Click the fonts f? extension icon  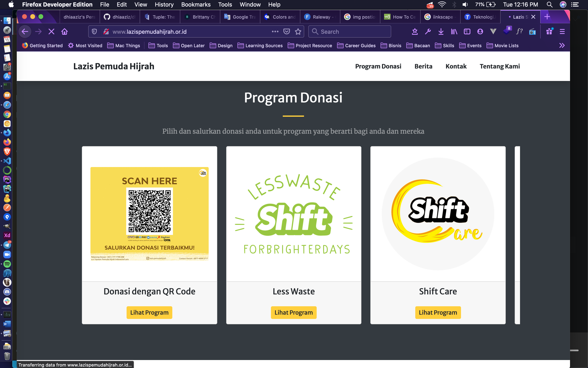pos(519,32)
